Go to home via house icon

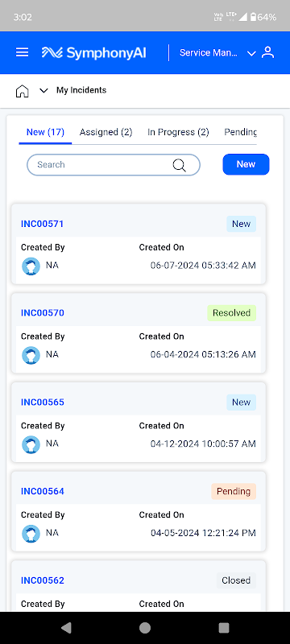pos(23,91)
